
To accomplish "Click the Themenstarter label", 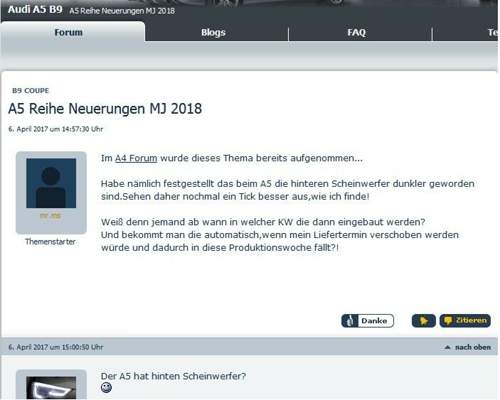I will pos(50,242).
